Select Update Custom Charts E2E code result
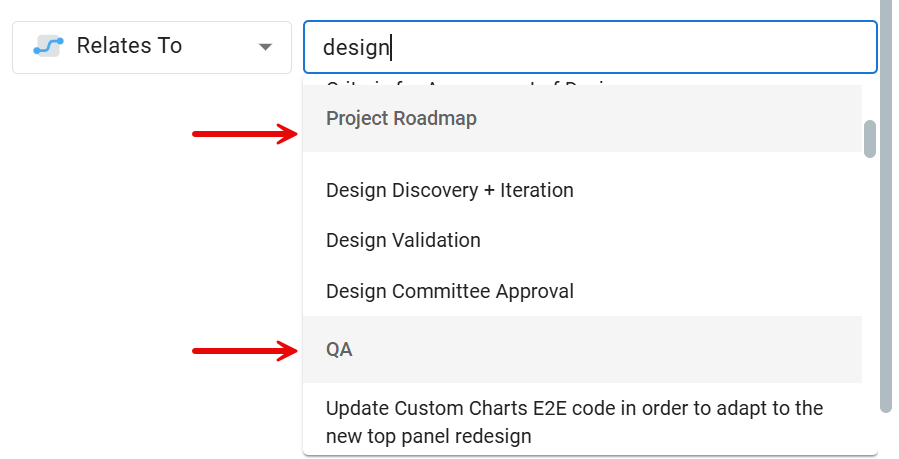Image resolution: width=899 pixels, height=459 pixels. [574, 409]
